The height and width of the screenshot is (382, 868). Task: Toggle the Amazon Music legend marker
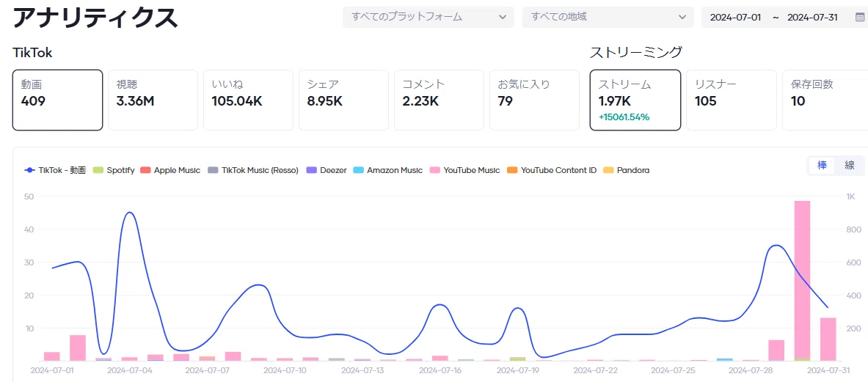point(358,170)
